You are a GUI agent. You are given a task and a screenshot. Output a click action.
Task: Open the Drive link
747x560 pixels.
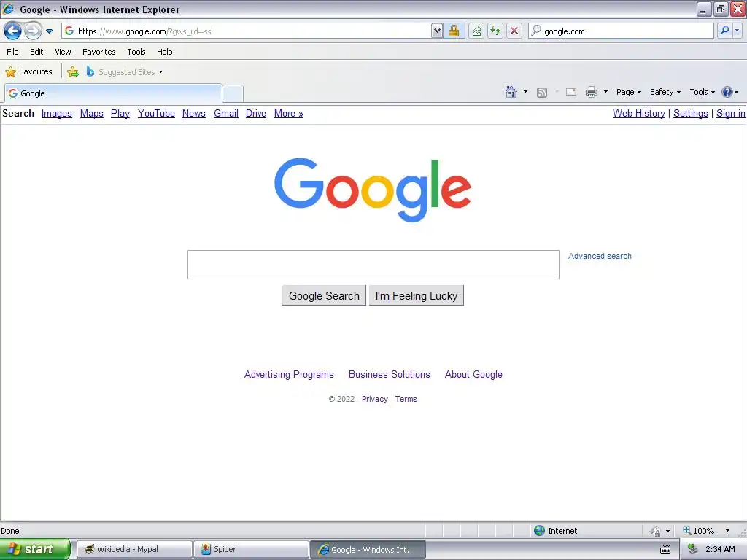[256, 113]
